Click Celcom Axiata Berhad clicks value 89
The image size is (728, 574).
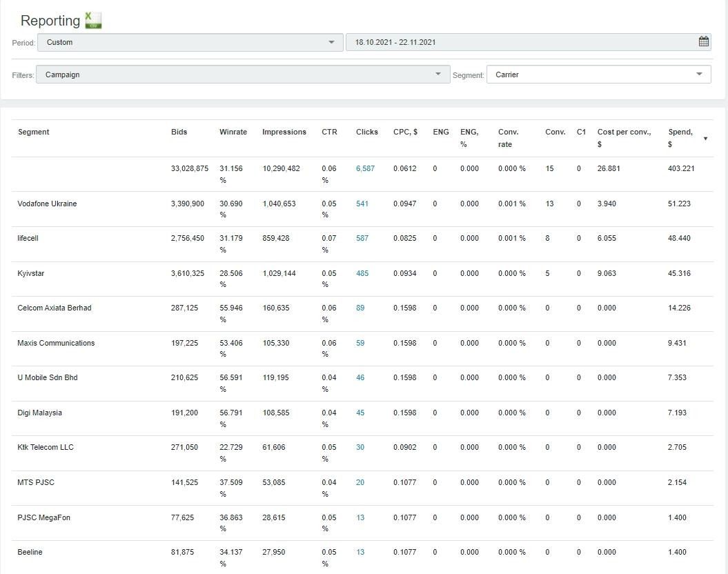click(360, 308)
